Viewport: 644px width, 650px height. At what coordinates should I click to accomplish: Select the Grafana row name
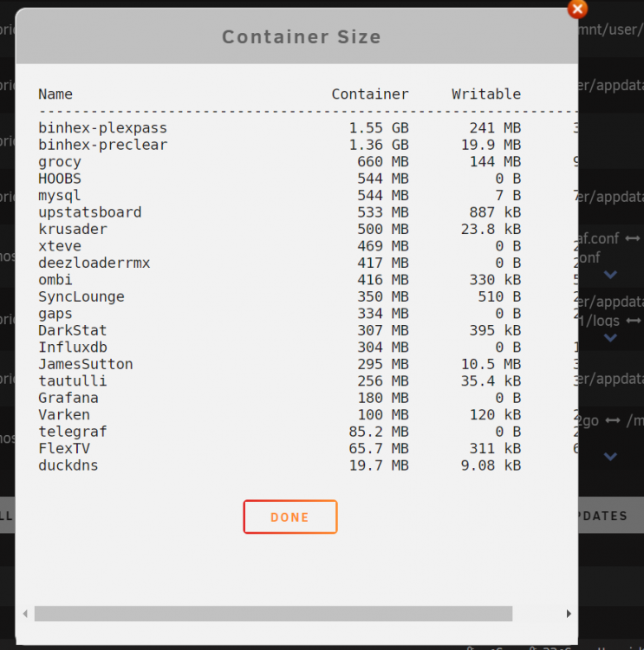(x=68, y=398)
